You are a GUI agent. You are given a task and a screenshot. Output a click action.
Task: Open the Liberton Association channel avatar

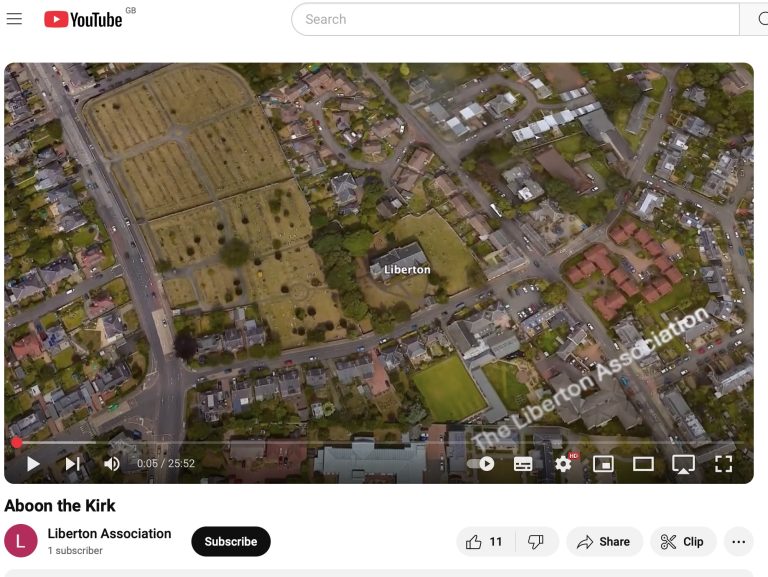point(21,541)
